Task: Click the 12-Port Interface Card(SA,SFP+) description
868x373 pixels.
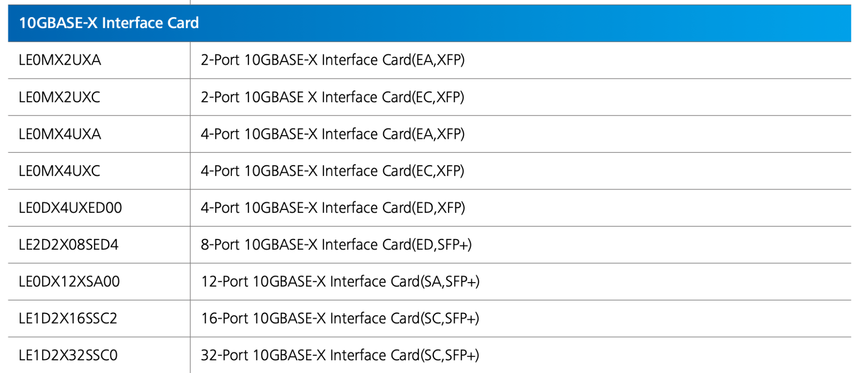Action: [340, 282]
